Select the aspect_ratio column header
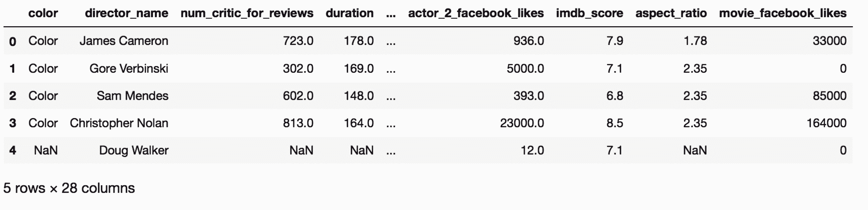The height and width of the screenshot is (210, 868). (x=671, y=13)
